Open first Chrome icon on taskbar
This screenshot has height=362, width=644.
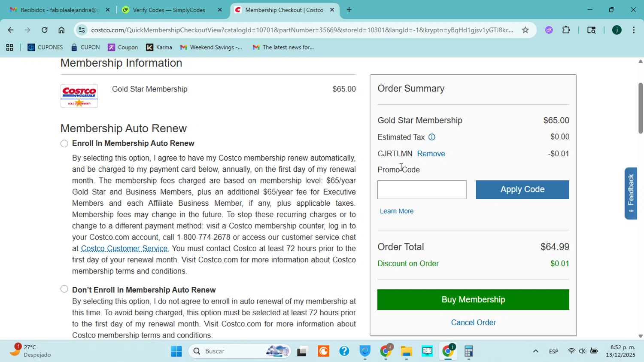point(386,352)
